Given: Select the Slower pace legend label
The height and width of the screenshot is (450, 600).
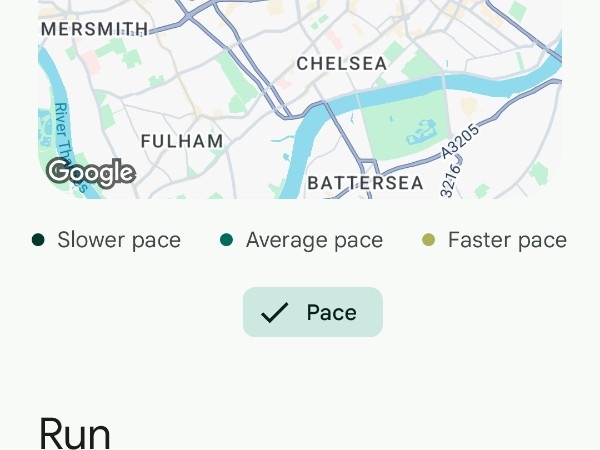Looking at the screenshot, I should [x=119, y=240].
